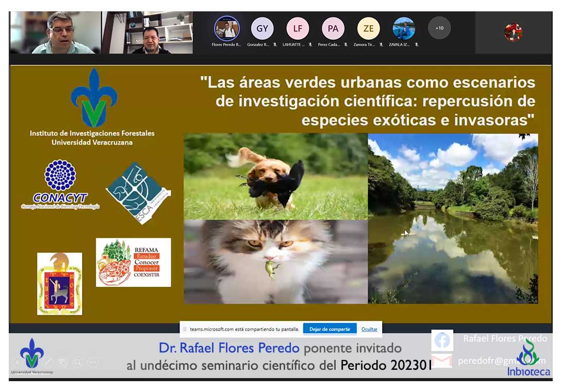
Task: Open the three-dots more options slideshow icon
Action: point(93,362)
